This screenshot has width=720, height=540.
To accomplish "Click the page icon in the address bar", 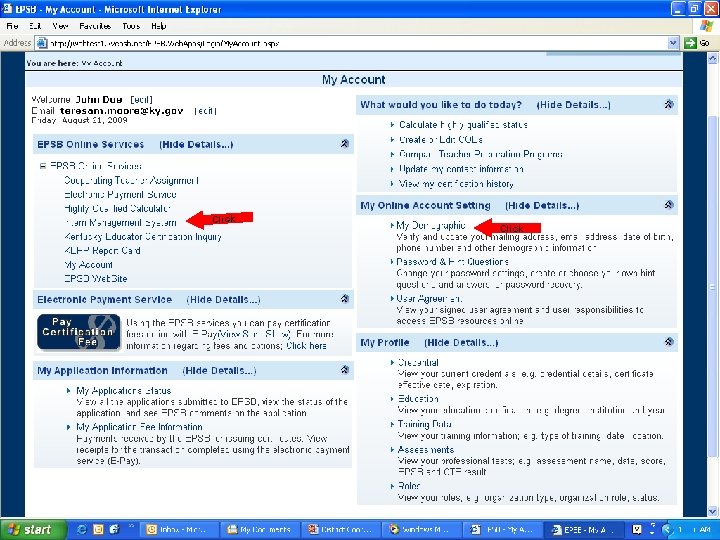I will (42, 43).
